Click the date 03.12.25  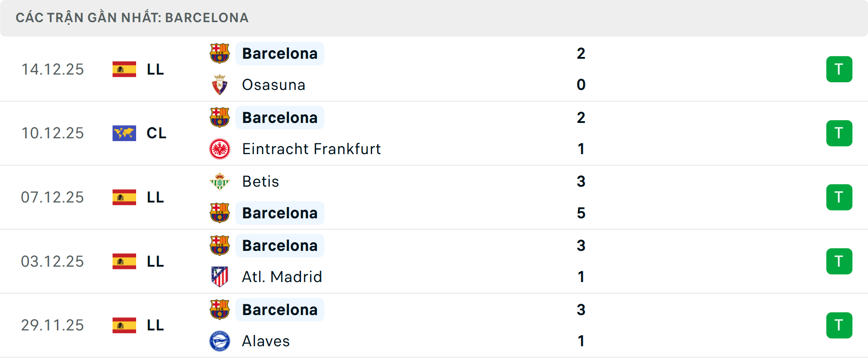point(52,261)
